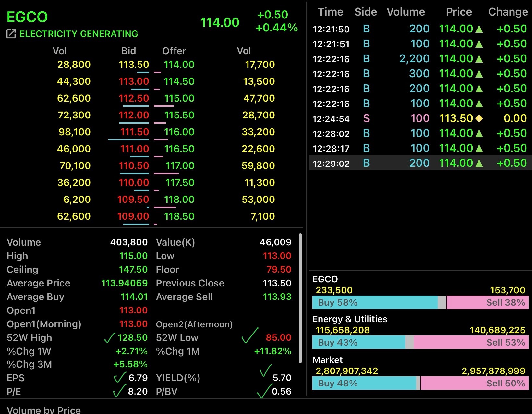This screenshot has height=414, width=532.
Task: Click the EGCO ticker symbol heading
Action: pos(27,17)
